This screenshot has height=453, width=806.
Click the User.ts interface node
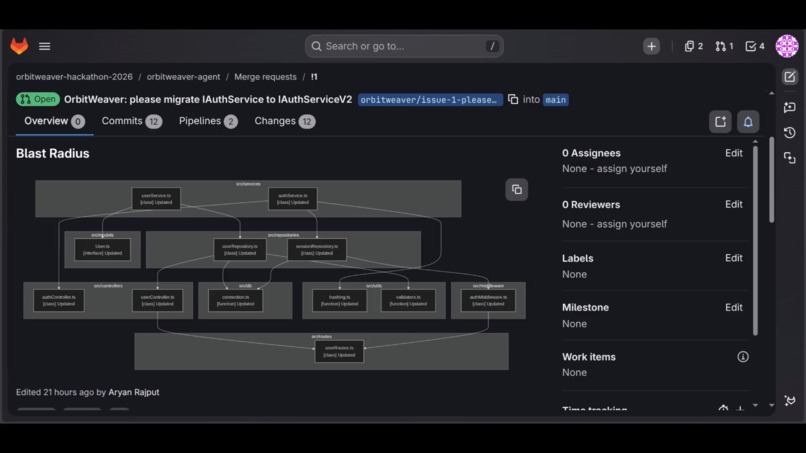(102, 250)
